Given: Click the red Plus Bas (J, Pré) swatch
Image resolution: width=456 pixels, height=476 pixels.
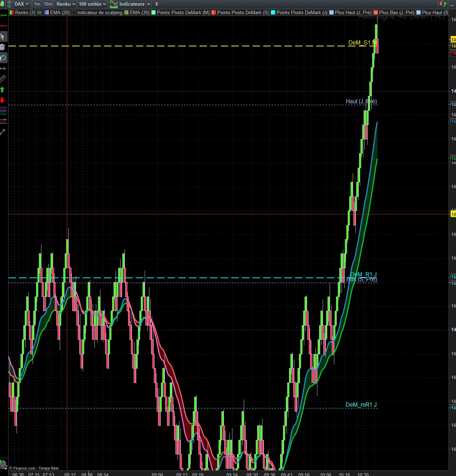Looking at the screenshot, I should [376, 12].
